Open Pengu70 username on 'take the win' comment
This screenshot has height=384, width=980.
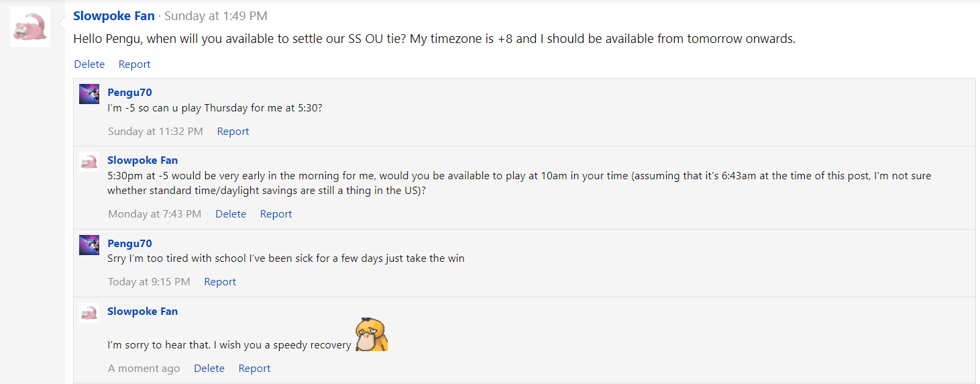(129, 244)
